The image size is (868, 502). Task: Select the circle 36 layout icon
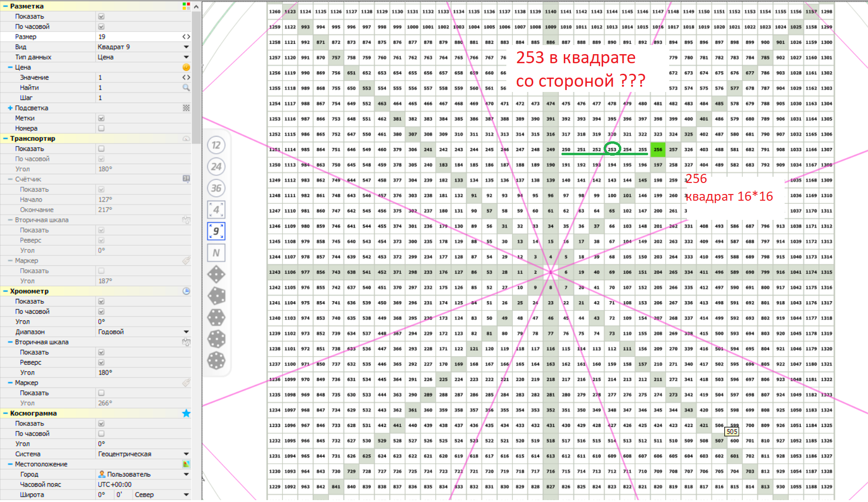[216, 188]
